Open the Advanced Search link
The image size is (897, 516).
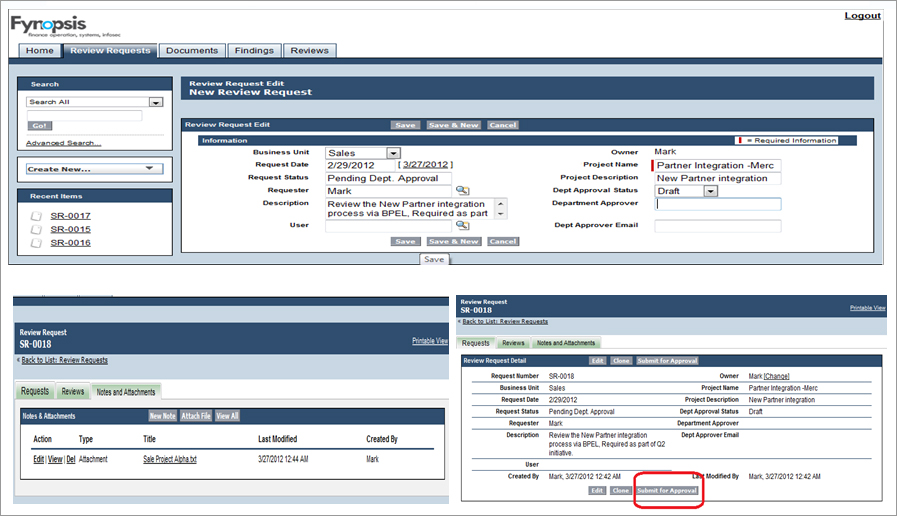(63, 143)
